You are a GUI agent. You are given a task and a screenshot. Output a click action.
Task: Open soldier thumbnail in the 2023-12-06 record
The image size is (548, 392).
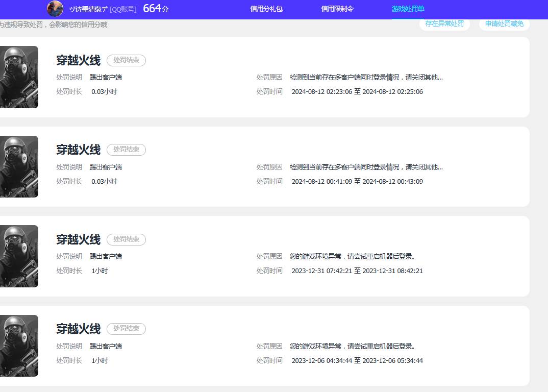19,346
